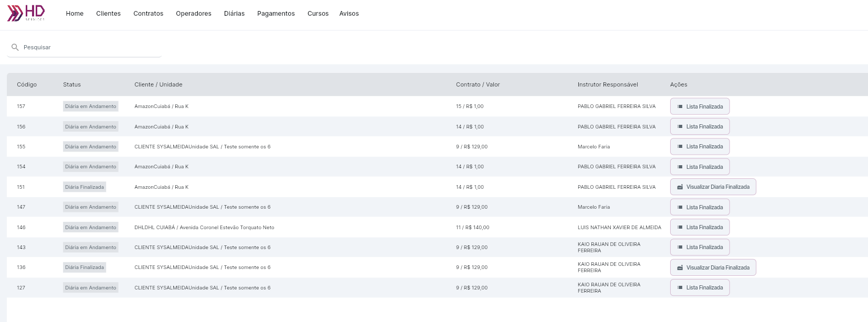Click the Status column header
This screenshot has height=322, width=868.
click(x=72, y=84)
